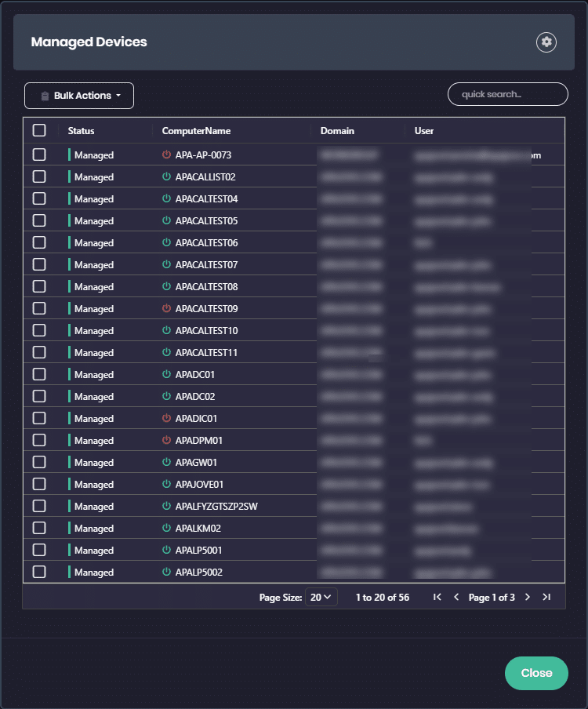Click the green power icon beside APACALLIST02
This screenshot has height=709, width=588.
[166, 177]
